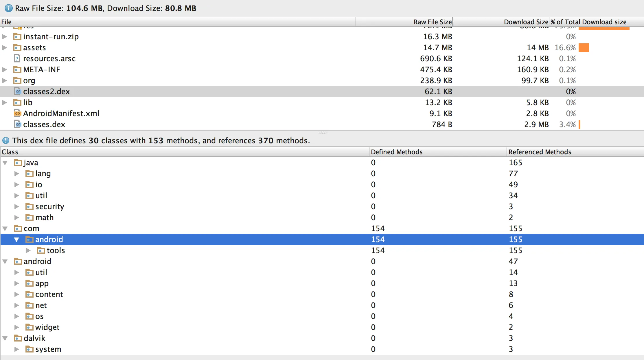The width and height of the screenshot is (644, 360).
Task: Sort by Referenced Methods column header
Action: click(540, 152)
